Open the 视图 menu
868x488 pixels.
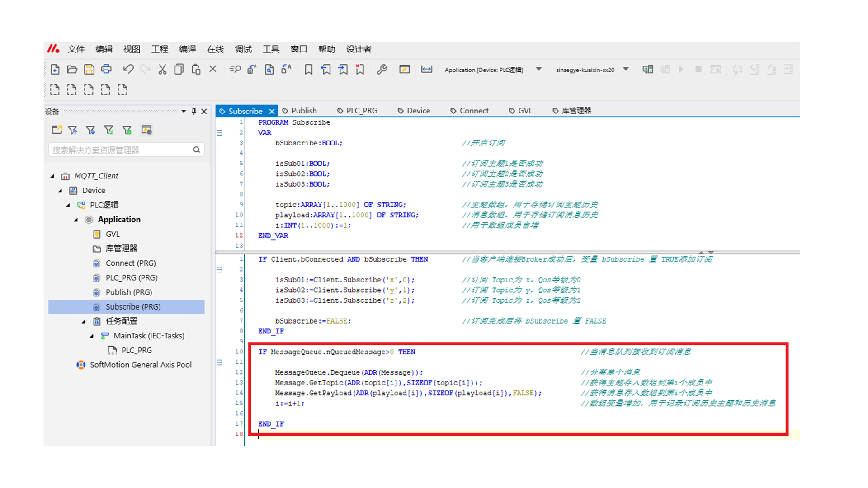pyautogui.click(x=132, y=49)
